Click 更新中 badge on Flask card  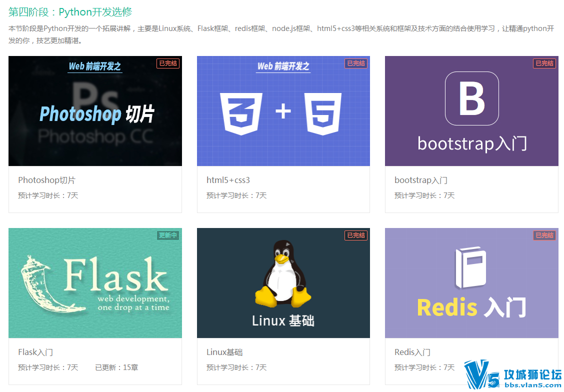[x=168, y=235]
